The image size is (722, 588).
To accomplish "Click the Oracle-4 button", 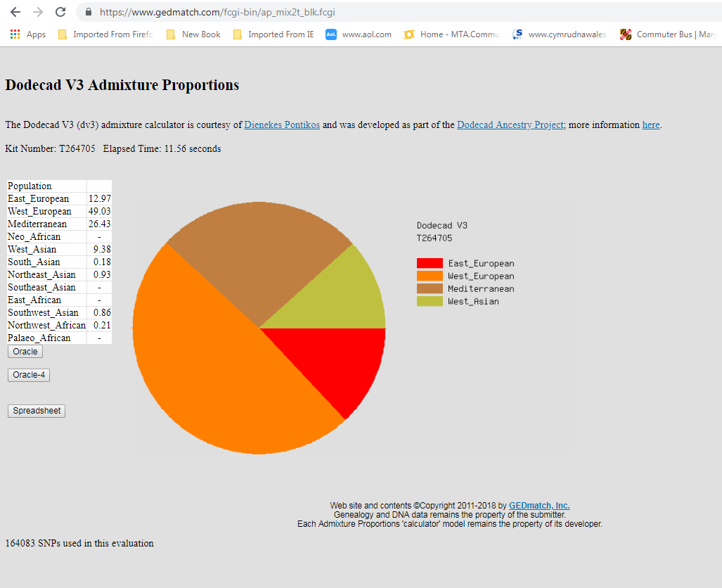I will click(x=29, y=375).
